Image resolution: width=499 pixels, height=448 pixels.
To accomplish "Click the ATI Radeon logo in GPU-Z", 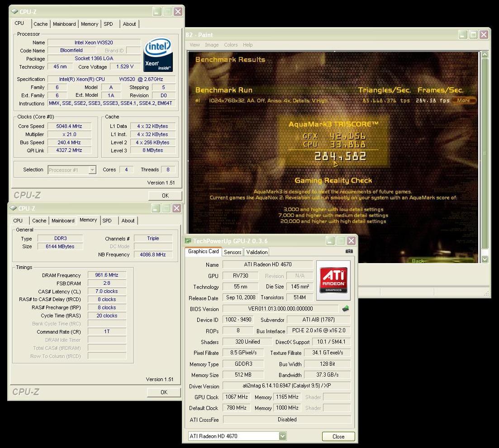I will 333,280.
